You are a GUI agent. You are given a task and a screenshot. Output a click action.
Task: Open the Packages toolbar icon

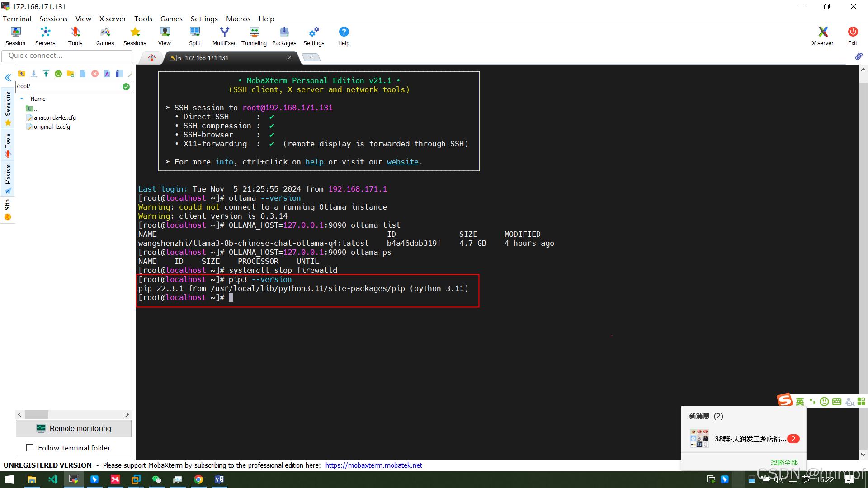[x=284, y=36]
